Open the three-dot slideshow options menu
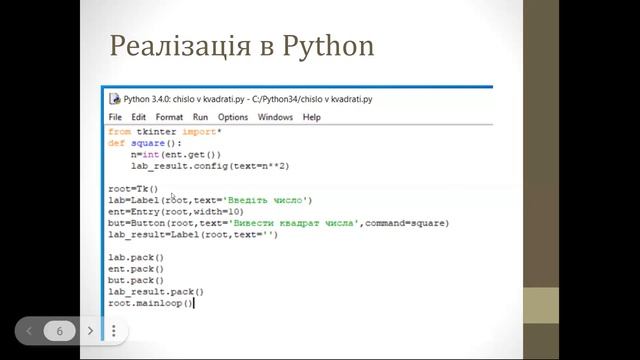Screen dimensions: 640x360 [x=114, y=331]
